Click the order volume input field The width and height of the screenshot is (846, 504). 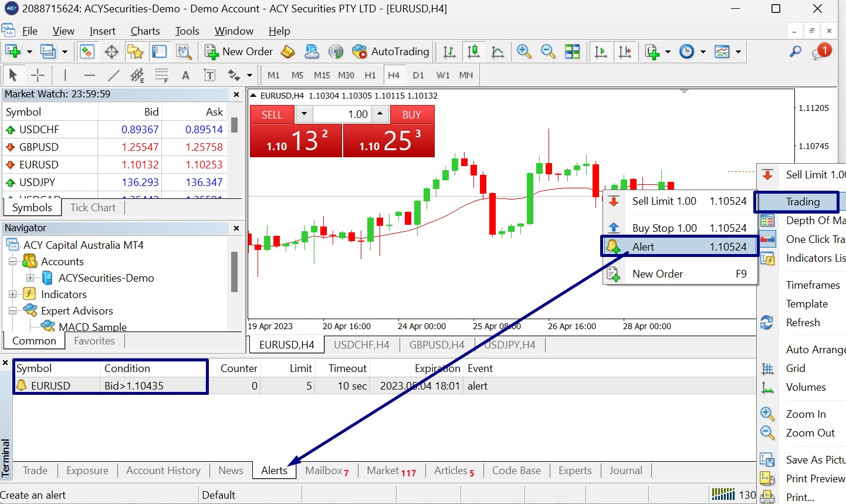click(x=342, y=114)
